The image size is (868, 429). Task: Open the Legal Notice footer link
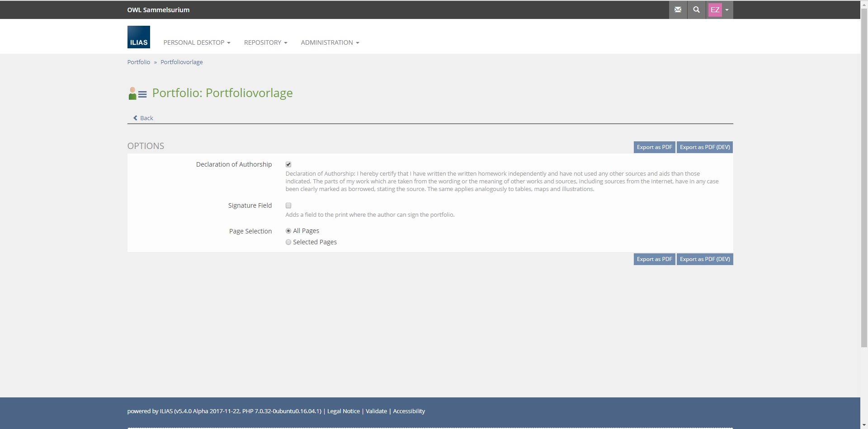[x=343, y=411]
